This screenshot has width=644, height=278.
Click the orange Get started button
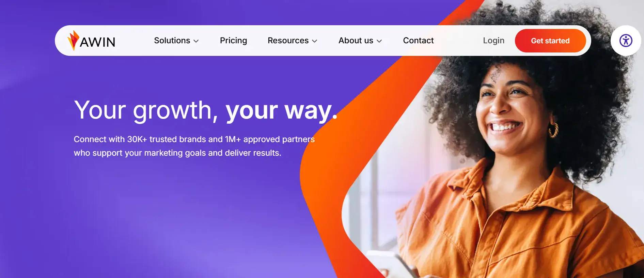point(550,41)
